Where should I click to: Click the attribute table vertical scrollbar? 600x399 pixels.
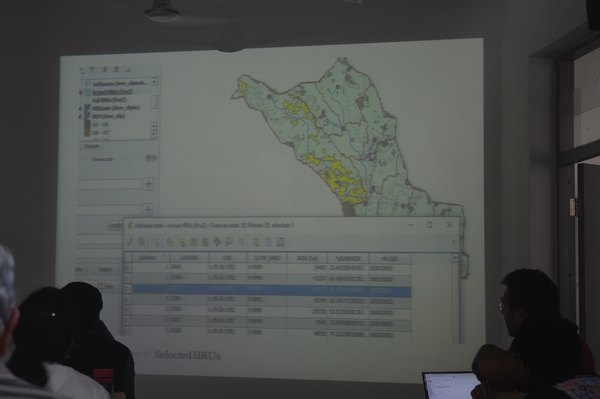[x=455, y=298]
